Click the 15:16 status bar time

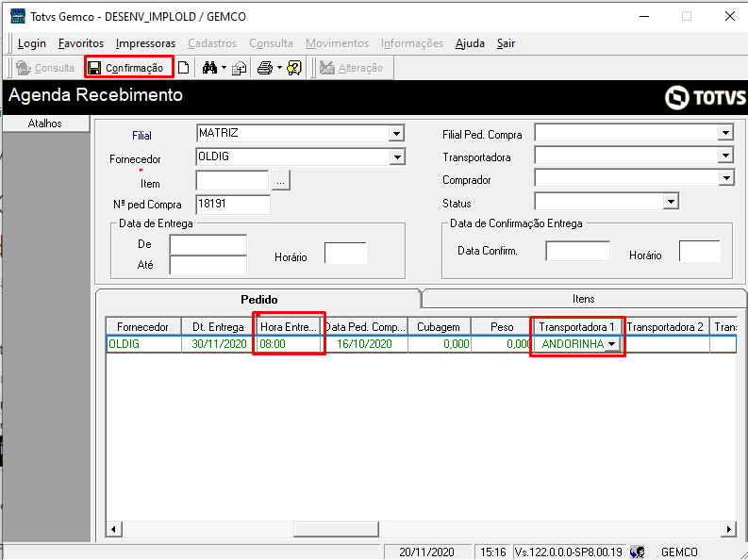[x=492, y=552]
